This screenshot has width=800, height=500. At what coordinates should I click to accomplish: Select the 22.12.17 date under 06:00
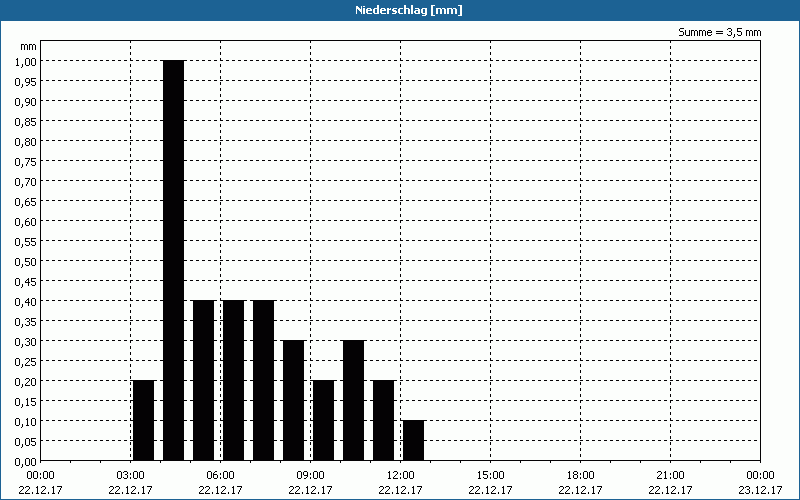220,490
